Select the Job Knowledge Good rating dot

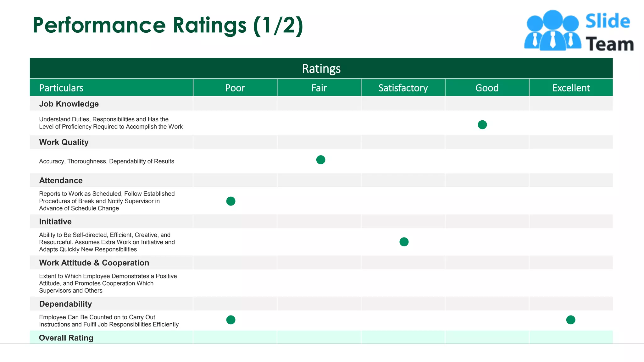(482, 125)
